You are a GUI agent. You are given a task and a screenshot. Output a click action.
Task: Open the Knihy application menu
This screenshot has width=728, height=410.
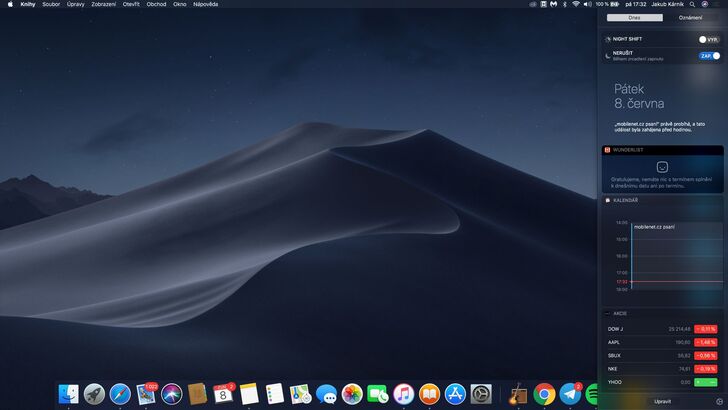28,4
